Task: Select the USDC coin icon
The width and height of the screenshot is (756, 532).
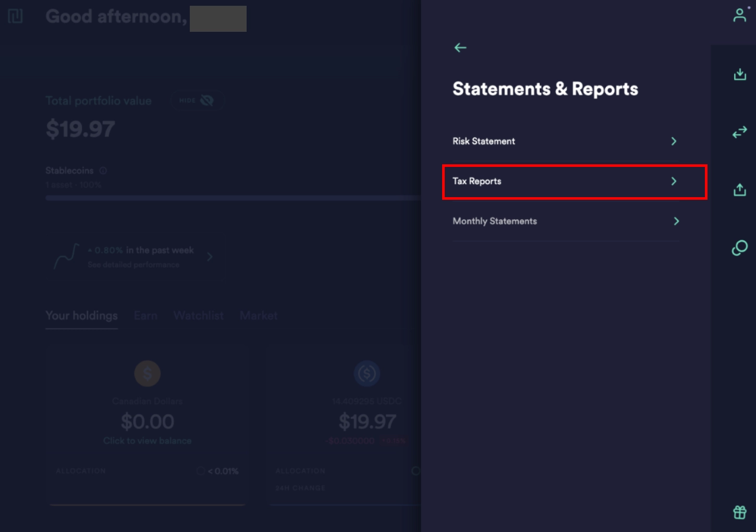Action: click(x=367, y=373)
